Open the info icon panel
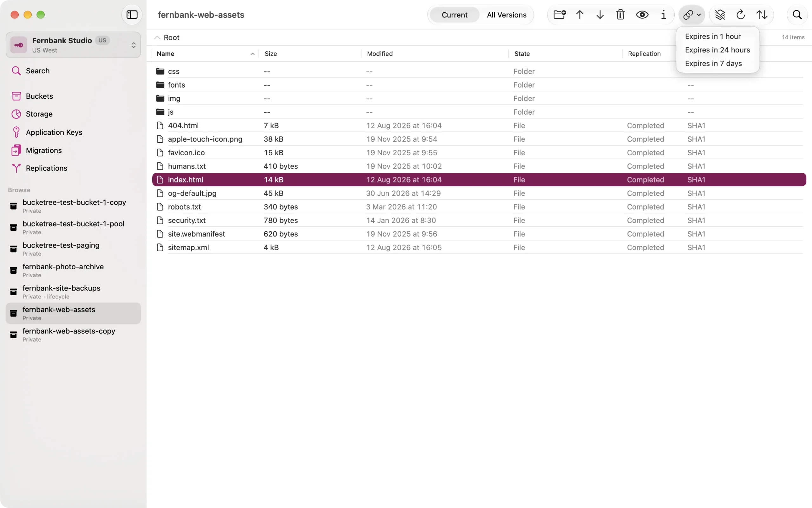Image resolution: width=812 pixels, height=508 pixels. click(x=663, y=15)
